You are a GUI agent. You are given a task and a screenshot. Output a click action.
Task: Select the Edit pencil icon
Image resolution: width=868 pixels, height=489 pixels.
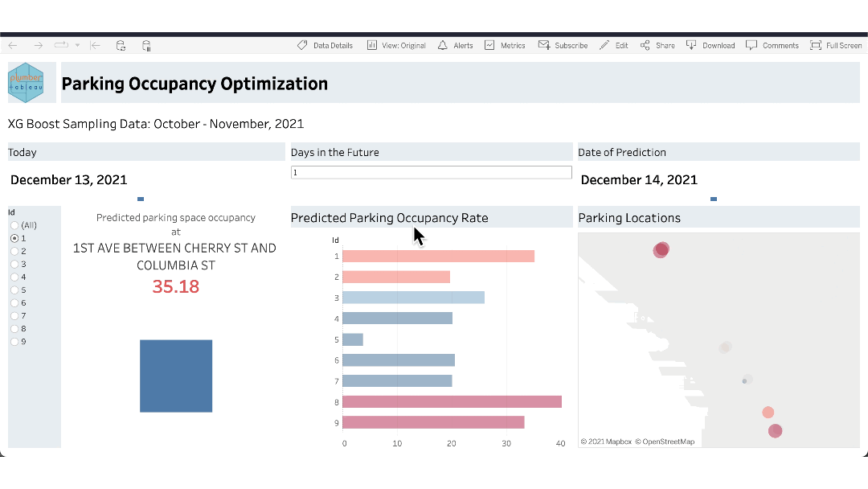tap(603, 45)
